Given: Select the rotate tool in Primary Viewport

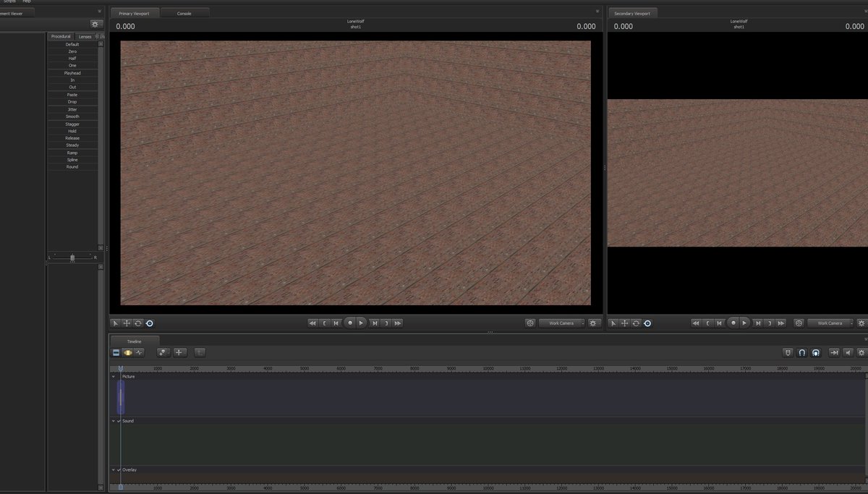Looking at the screenshot, I should click(137, 323).
